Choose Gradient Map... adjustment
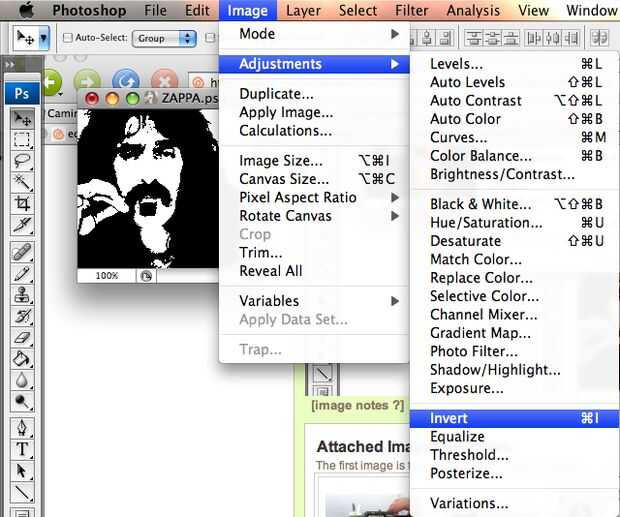 515,333
